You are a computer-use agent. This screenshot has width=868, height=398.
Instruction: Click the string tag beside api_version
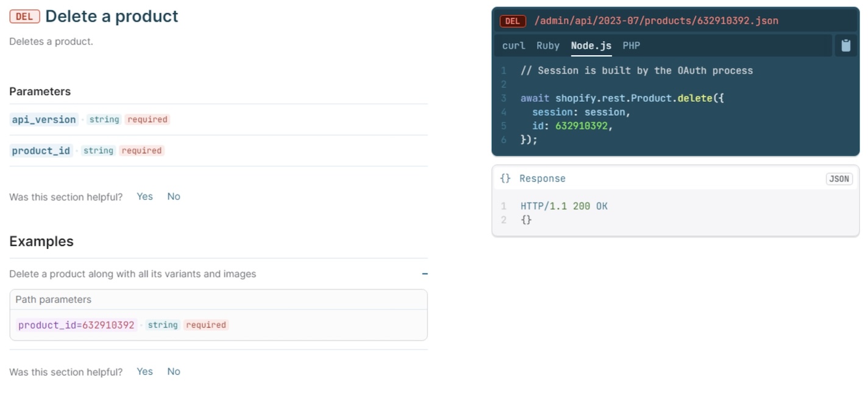tap(104, 119)
